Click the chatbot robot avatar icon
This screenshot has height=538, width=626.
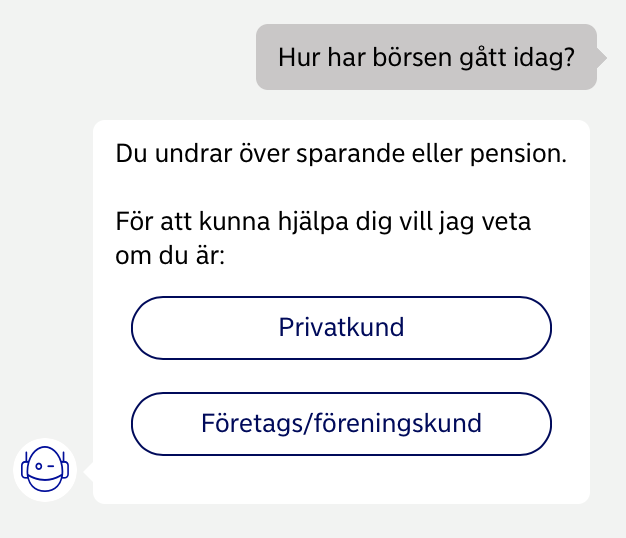(45, 470)
